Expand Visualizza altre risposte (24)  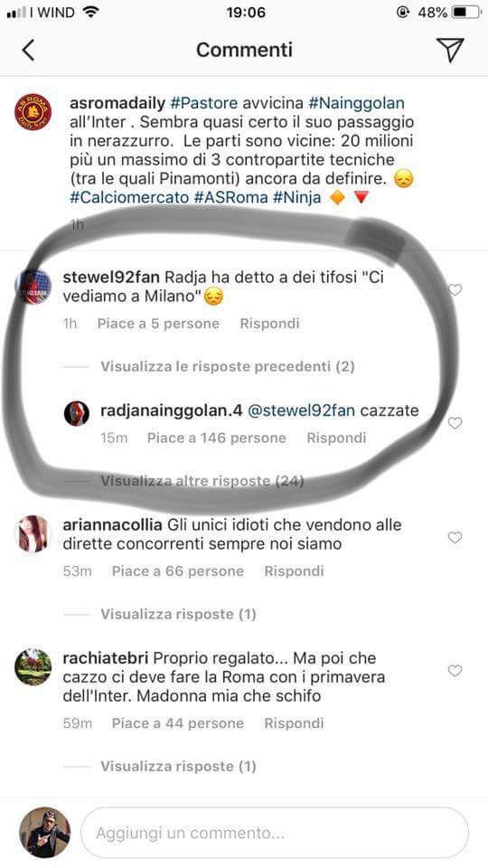pos(202,481)
